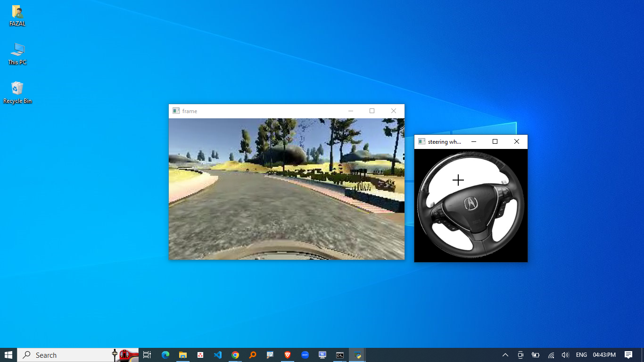Click the frame window title bar icon

coord(176,111)
